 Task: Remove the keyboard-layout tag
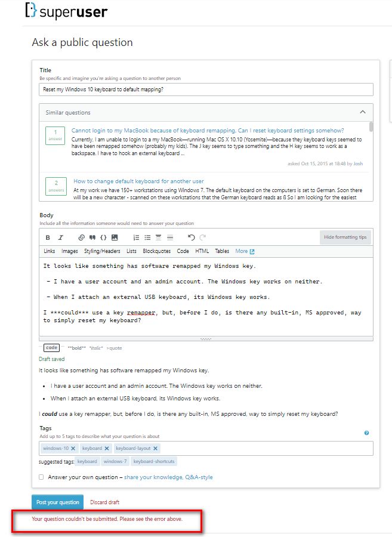156,448
